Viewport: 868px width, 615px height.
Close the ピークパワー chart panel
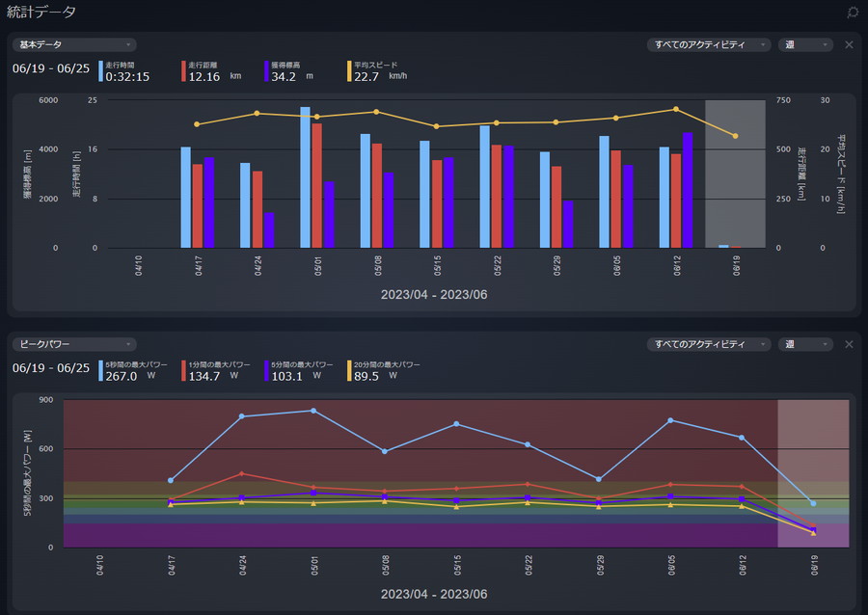[x=849, y=344]
